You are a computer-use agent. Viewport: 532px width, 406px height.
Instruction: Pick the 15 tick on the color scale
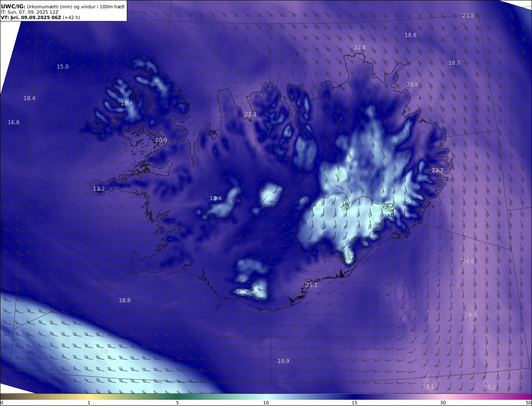click(x=355, y=403)
